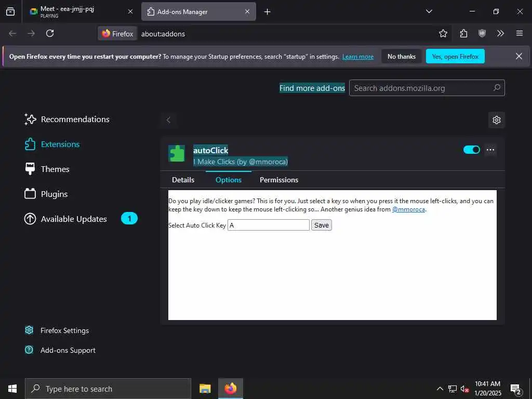The image size is (532, 399).
Task: Show more tools overflow chevron
Action: tap(500, 33)
